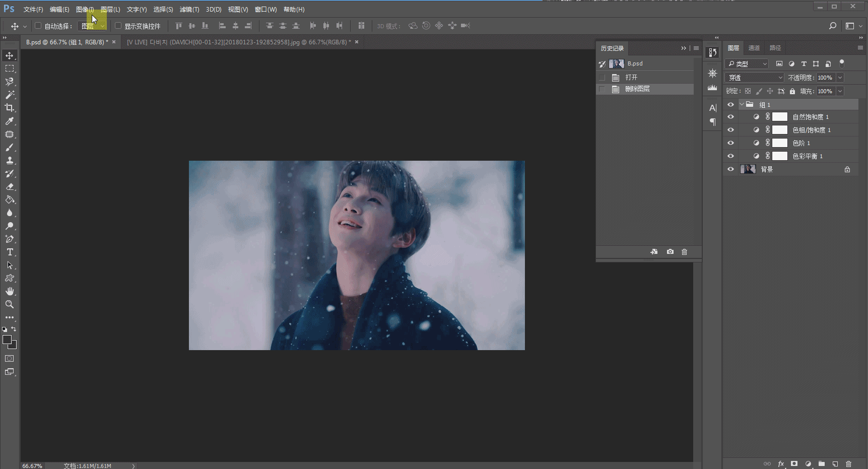This screenshot has width=868, height=469.
Task: Tick the 显示变换控件 checkbox
Action: point(118,26)
